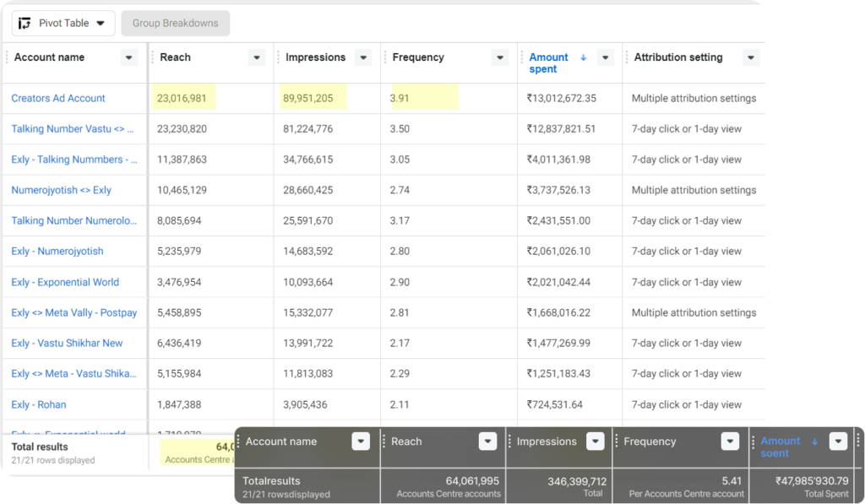
Task: Select the reach value 3,476,954
Action: click(179, 282)
